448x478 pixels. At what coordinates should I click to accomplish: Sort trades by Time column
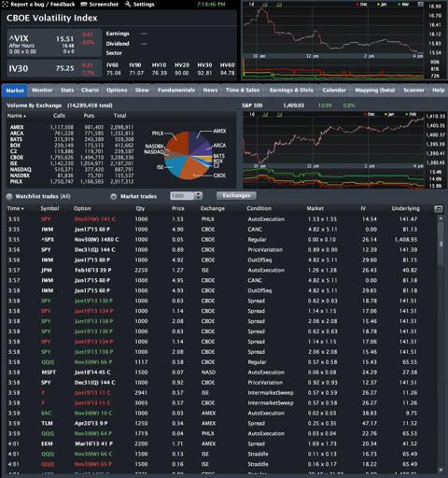pos(15,208)
